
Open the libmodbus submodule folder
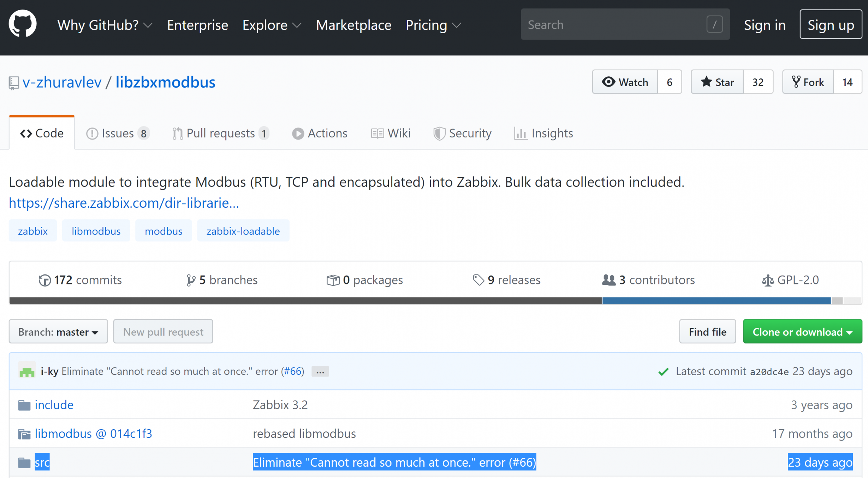93,433
